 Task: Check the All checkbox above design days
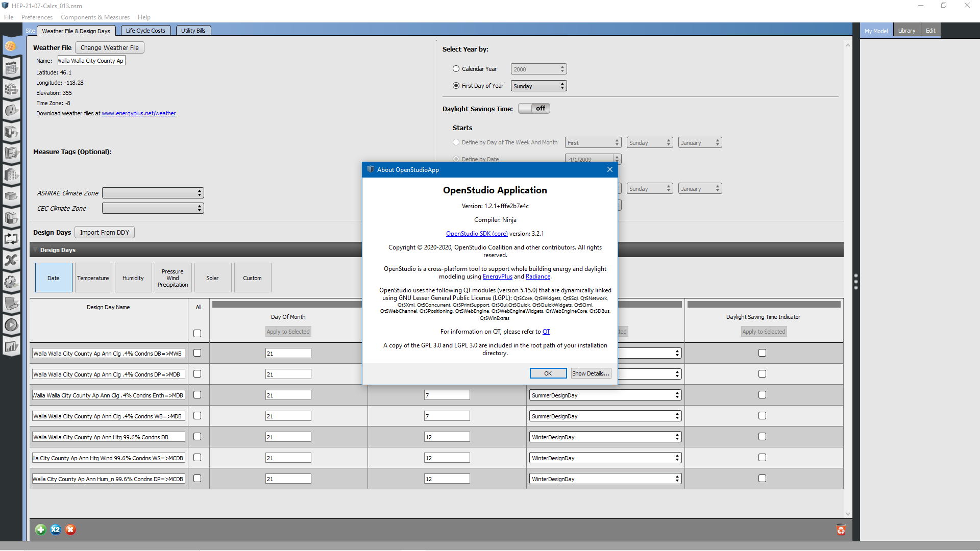(198, 333)
